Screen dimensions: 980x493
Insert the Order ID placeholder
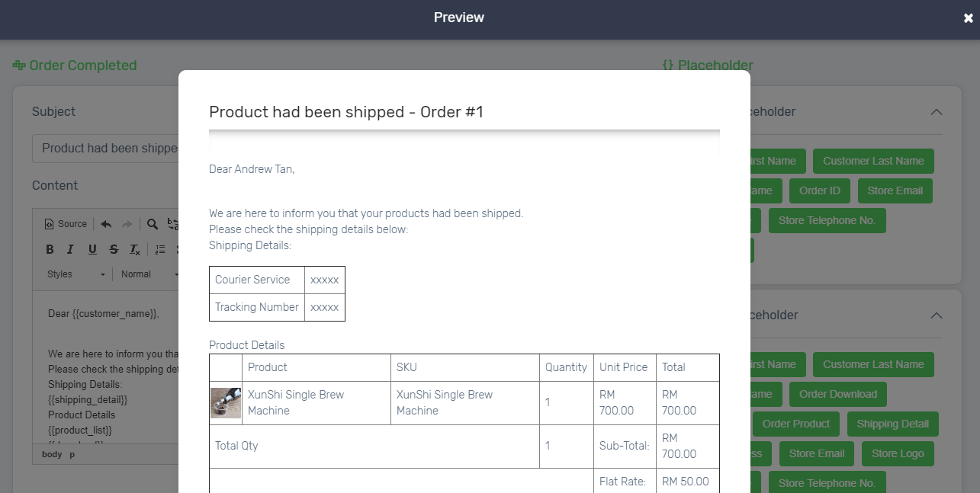(x=819, y=190)
